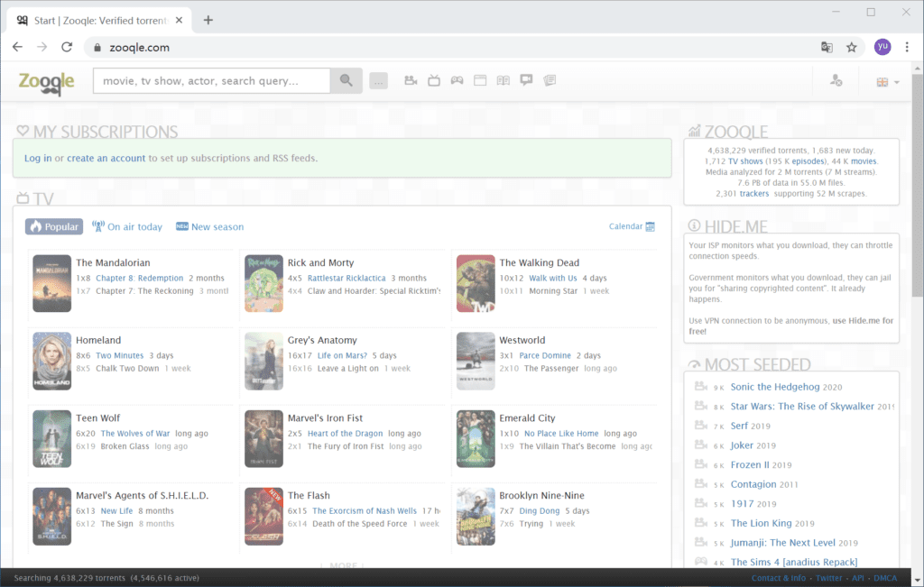Image resolution: width=924 pixels, height=587 pixels.
Task: Expand the language flag dropdown
Action: click(x=888, y=82)
